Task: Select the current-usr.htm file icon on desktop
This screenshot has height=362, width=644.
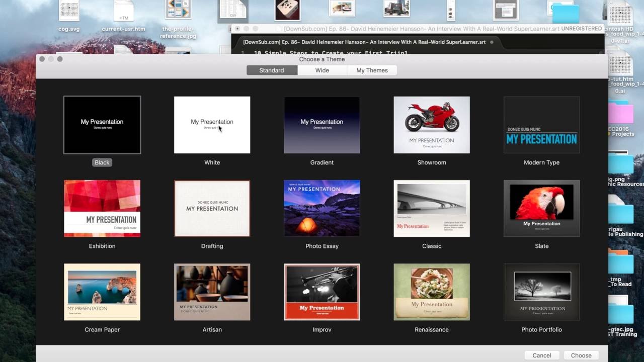Action: 124,11
